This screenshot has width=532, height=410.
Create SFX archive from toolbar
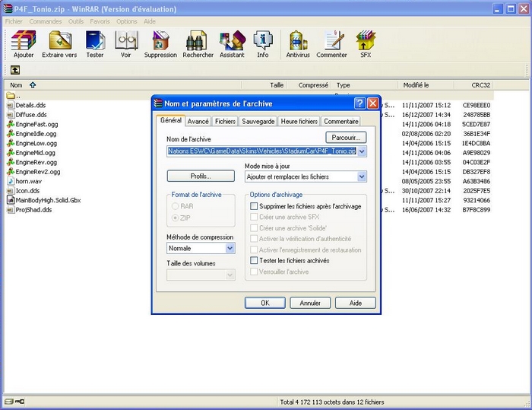tap(366, 44)
